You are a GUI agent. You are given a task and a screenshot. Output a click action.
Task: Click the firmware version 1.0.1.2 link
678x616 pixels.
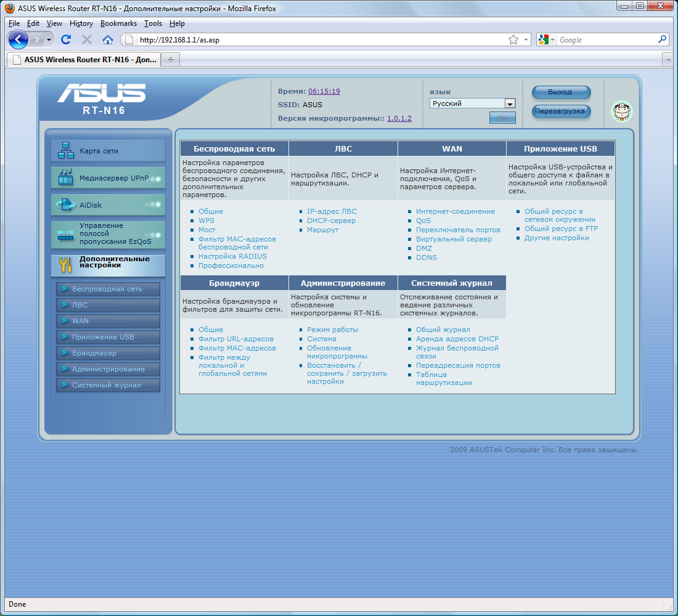click(x=399, y=118)
